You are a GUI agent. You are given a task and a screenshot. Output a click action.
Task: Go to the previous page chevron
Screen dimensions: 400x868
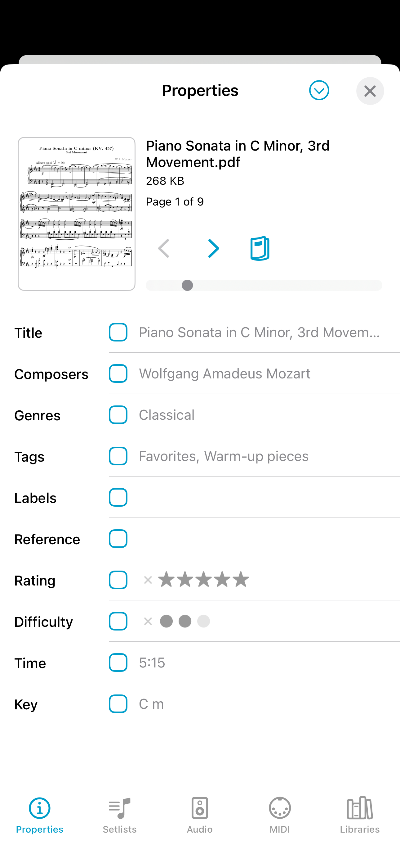click(164, 249)
